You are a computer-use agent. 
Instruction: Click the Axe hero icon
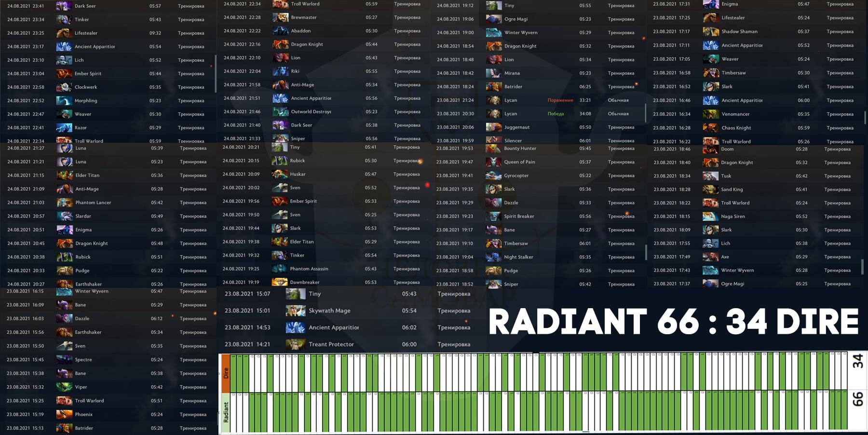pyautogui.click(x=711, y=257)
